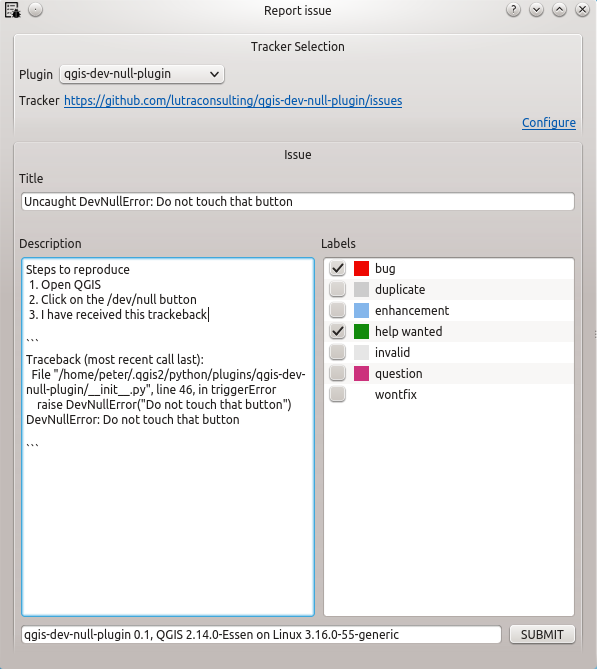Click the light grey invalid color swatch

(361, 352)
